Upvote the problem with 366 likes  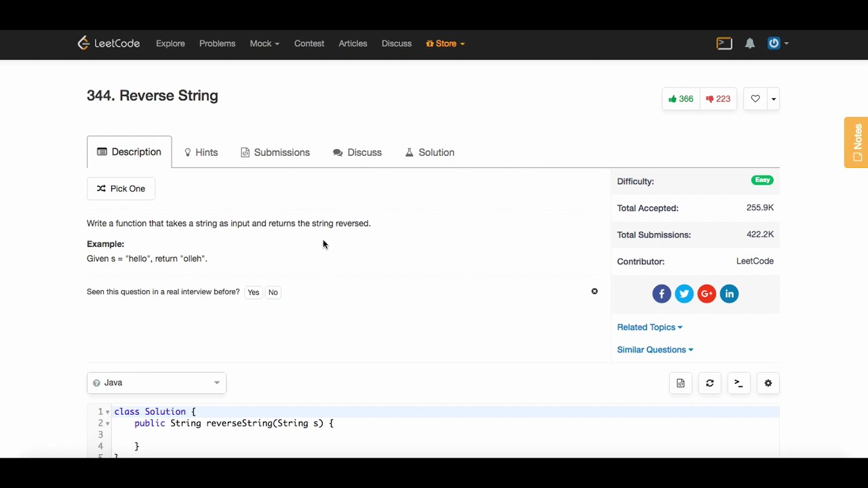tap(681, 99)
